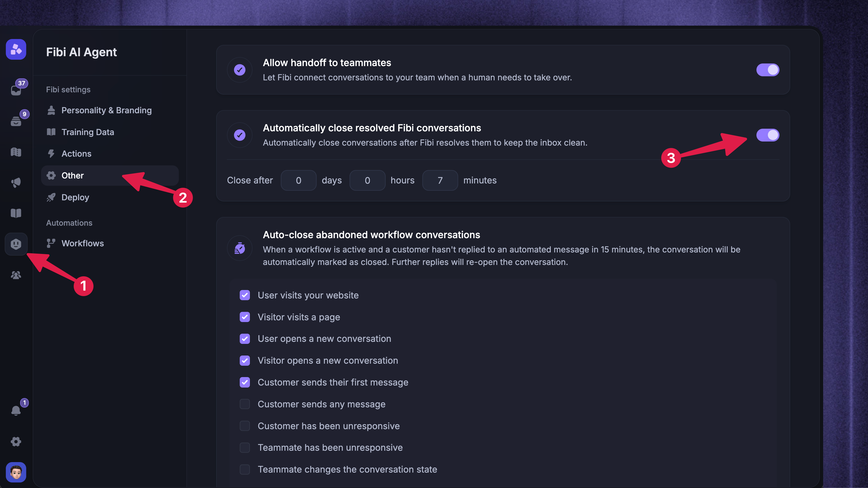Uncheck User opens a new conversation
This screenshot has width=868, height=488.
[245, 339]
